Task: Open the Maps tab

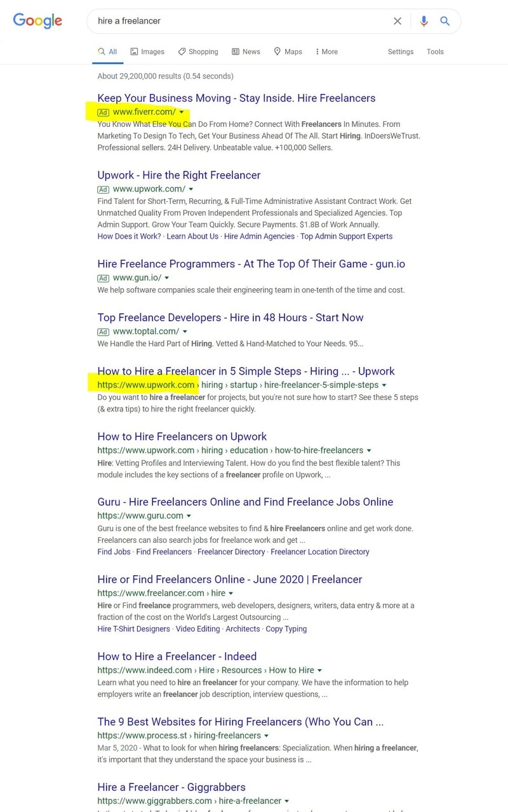Action: click(x=288, y=51)
